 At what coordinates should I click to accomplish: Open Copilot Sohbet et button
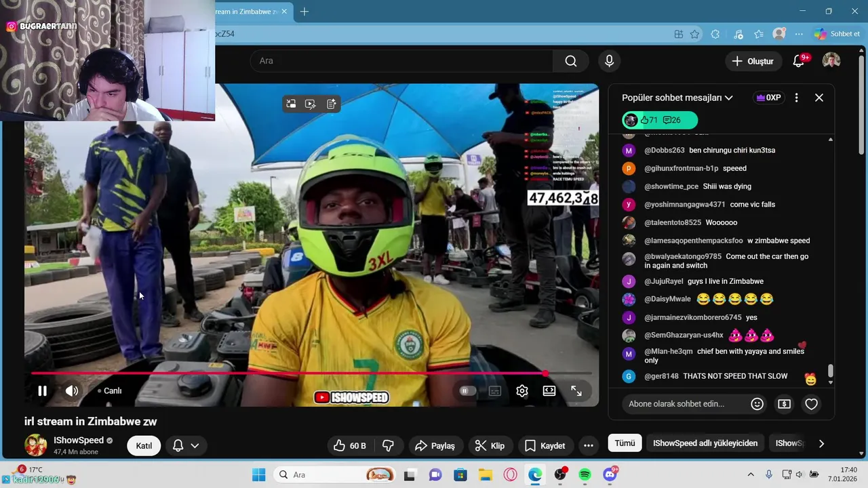pos(837,34)
